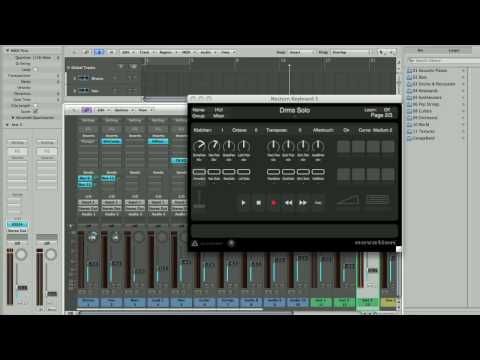This screenshot has width=480, height=360.
Task: Select the first blue channel label in Mixer
Action: click(88, 302)
